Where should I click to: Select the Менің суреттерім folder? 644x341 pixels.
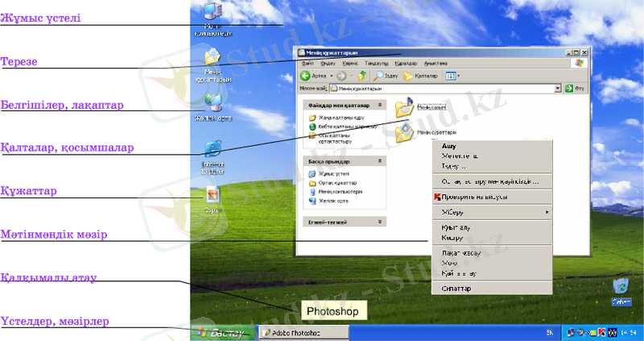(x=405, y=130)
